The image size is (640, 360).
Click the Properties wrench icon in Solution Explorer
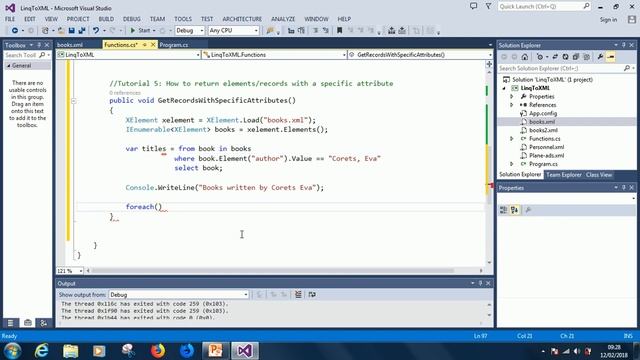pyautogui.click(x=600, y=57)
